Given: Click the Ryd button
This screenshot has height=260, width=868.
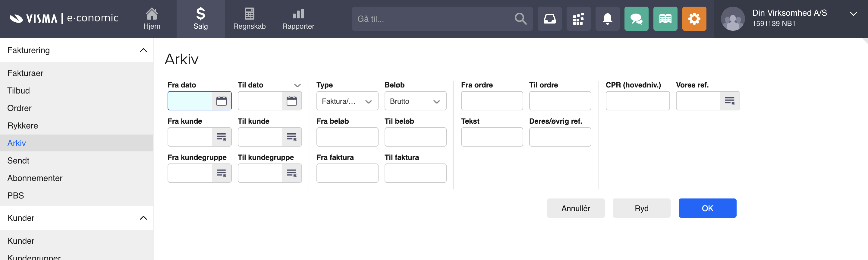Looking at the screenshot, I should [x=641, y=208].
